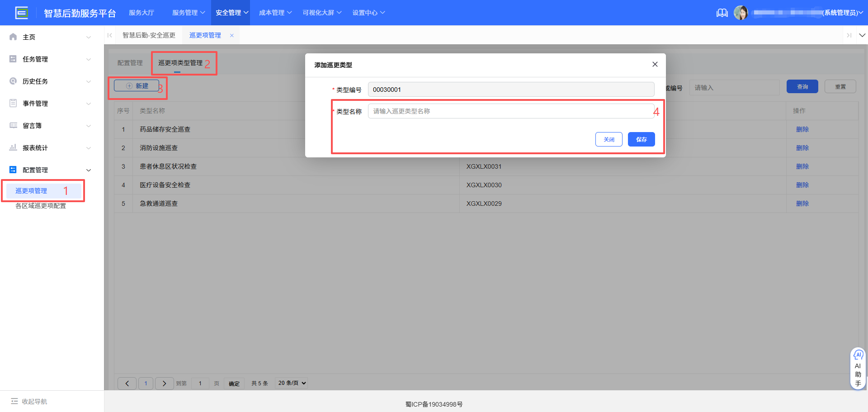Focus the 类型名称 input field
The height and width of the screenshot is (412, 868).
[x=510, y=111]
